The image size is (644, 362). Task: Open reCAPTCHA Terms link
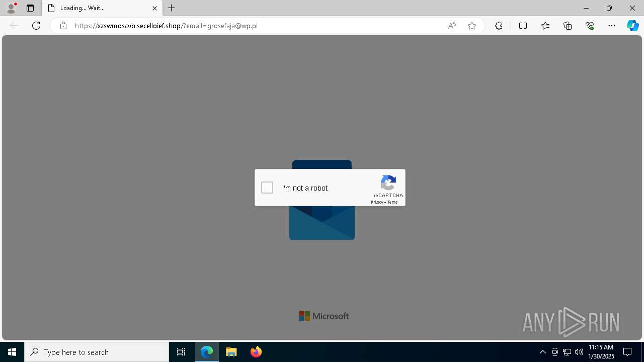(x=392, y=202)
